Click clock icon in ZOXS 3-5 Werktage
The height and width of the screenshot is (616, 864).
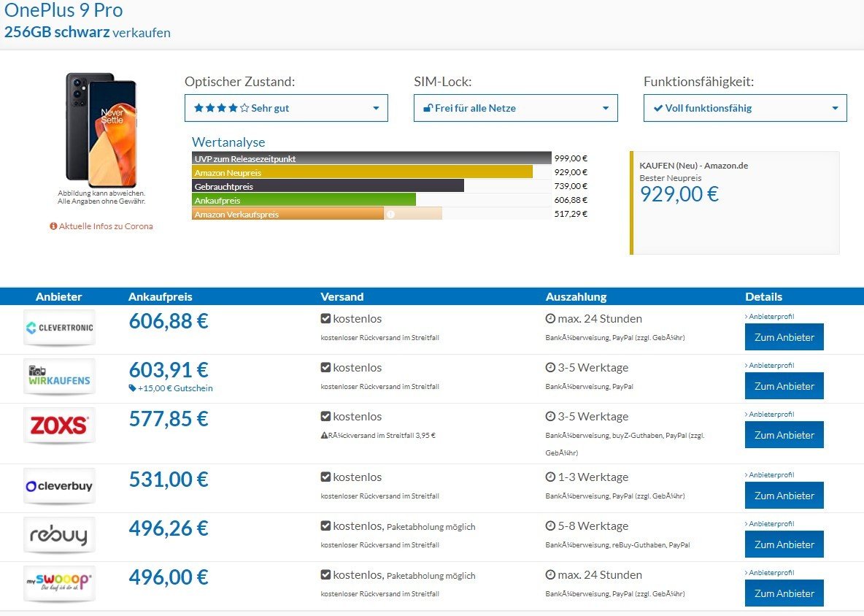click(x=550, y=417)
